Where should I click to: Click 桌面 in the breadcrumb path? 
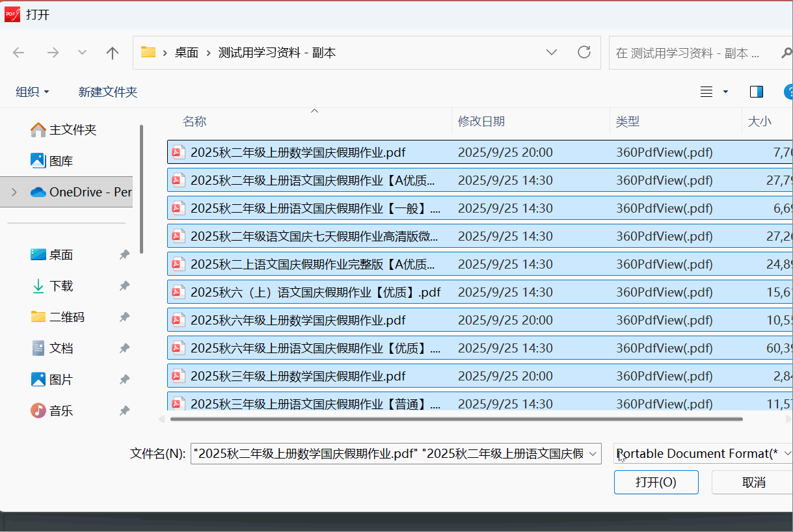click(187, 52)
